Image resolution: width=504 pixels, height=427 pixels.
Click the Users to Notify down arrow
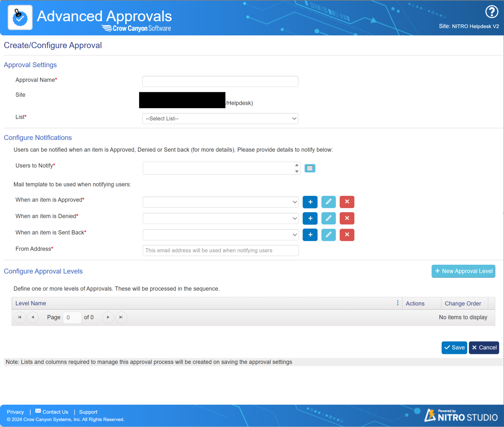click(297, 171)
